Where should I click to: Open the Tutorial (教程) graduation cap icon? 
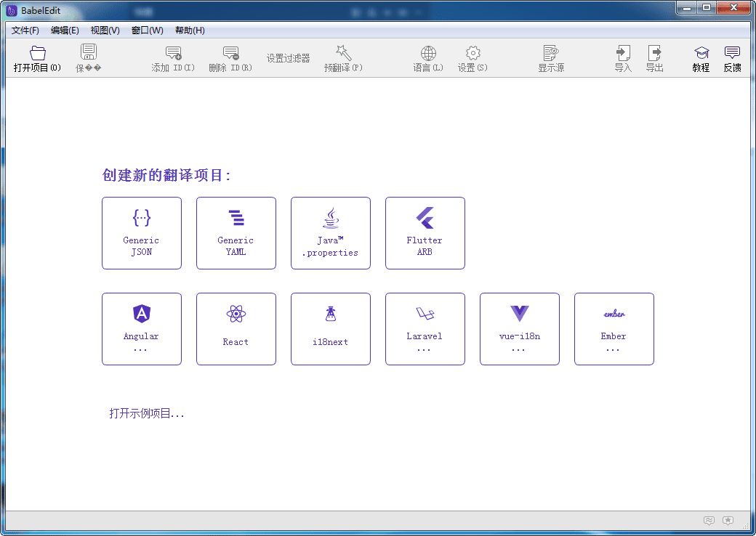[x=701, y=53]
